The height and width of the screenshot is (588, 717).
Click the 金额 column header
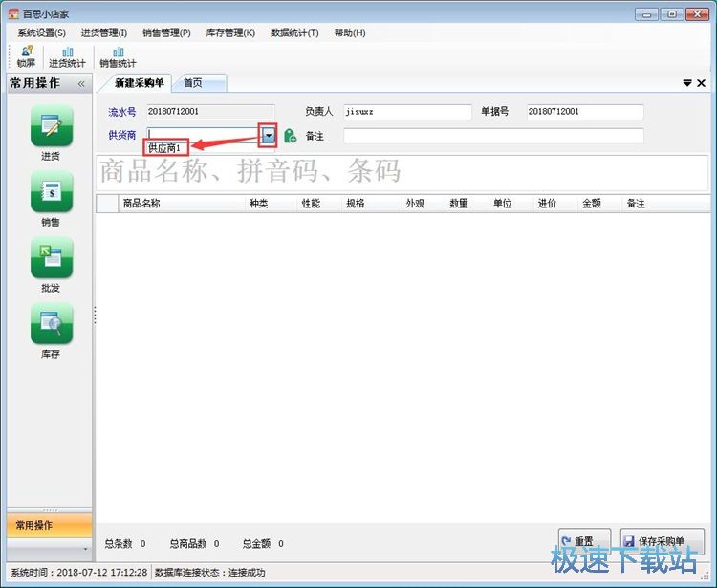(599, 204)
